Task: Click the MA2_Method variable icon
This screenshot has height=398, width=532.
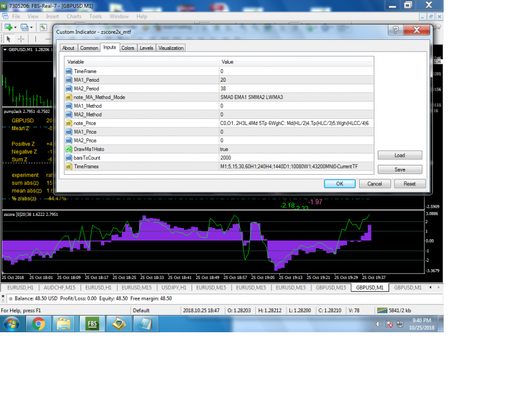Action: (x=69, y=114)
